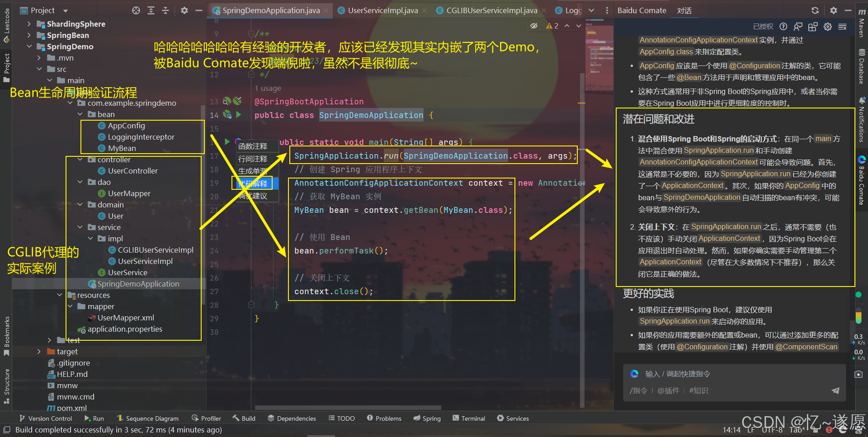Open Maven tool window on right strip
868x437 pixels.
pyautogui.click(x=862, y=24)
